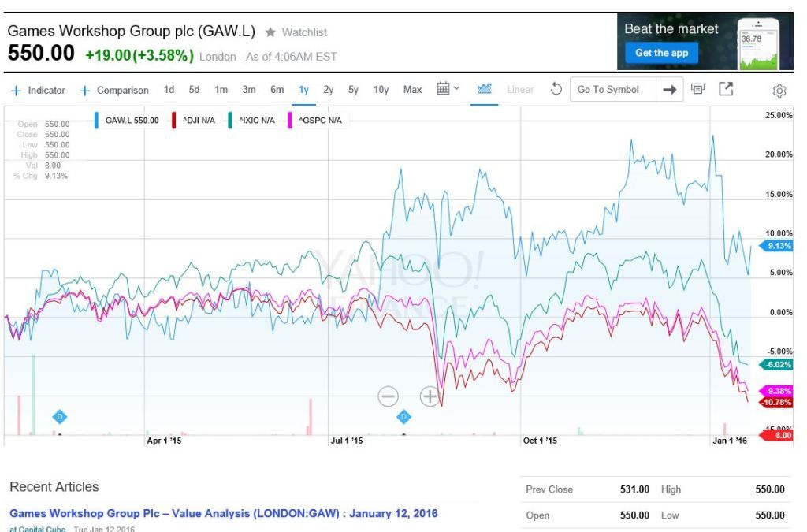Click the -6.02% Nasdaq value tag

point(776,365)
